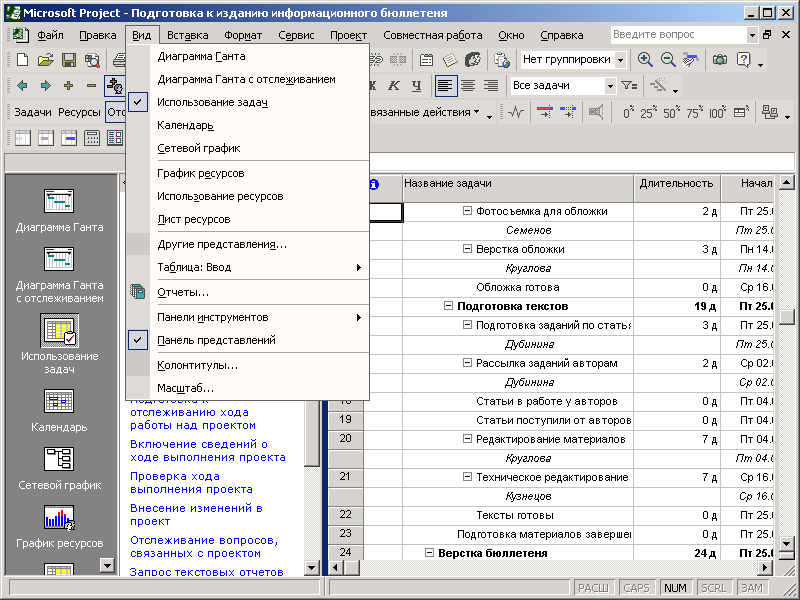The height and width of the screenshot is (600, 800).
Task: Open AutoFilter funnel icon
Action: pos(629,86)
